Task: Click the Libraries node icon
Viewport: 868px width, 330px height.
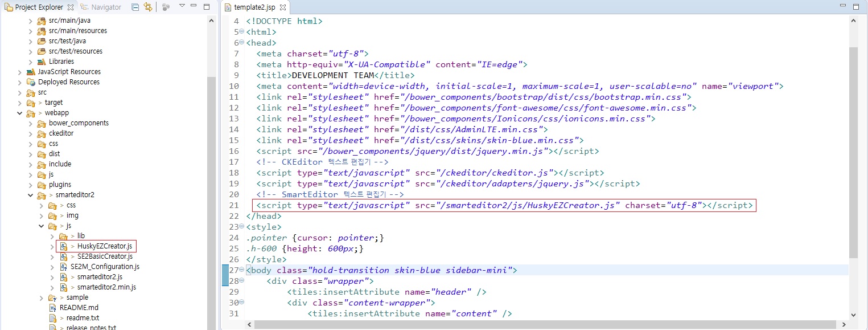Action: 42,62
